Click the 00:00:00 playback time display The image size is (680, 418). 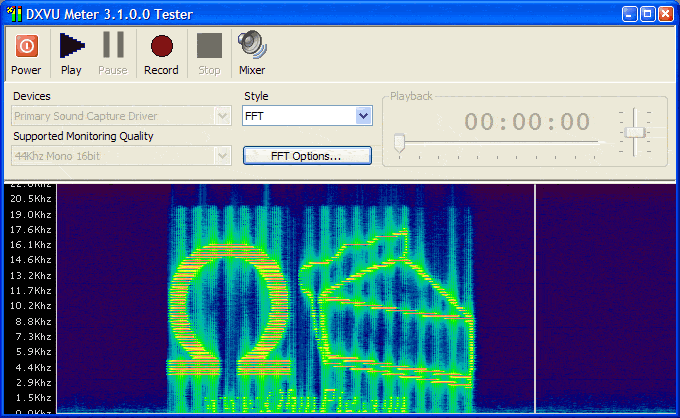point(527,122)
